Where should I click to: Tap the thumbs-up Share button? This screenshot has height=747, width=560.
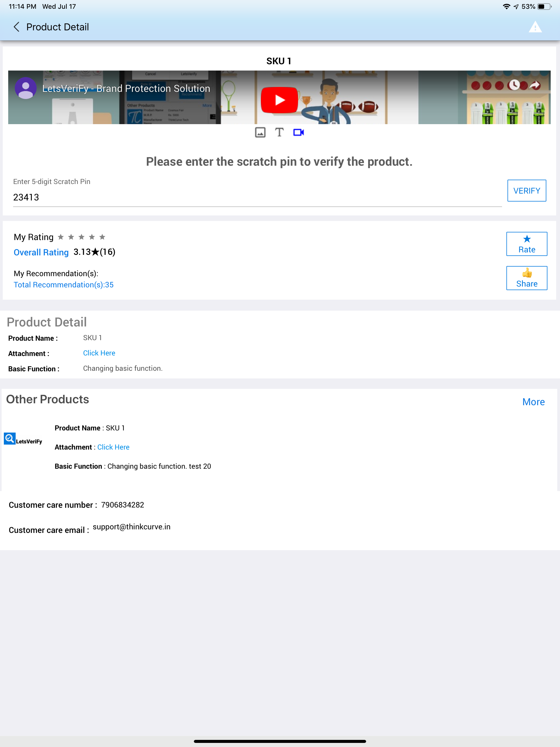point(527,278)
